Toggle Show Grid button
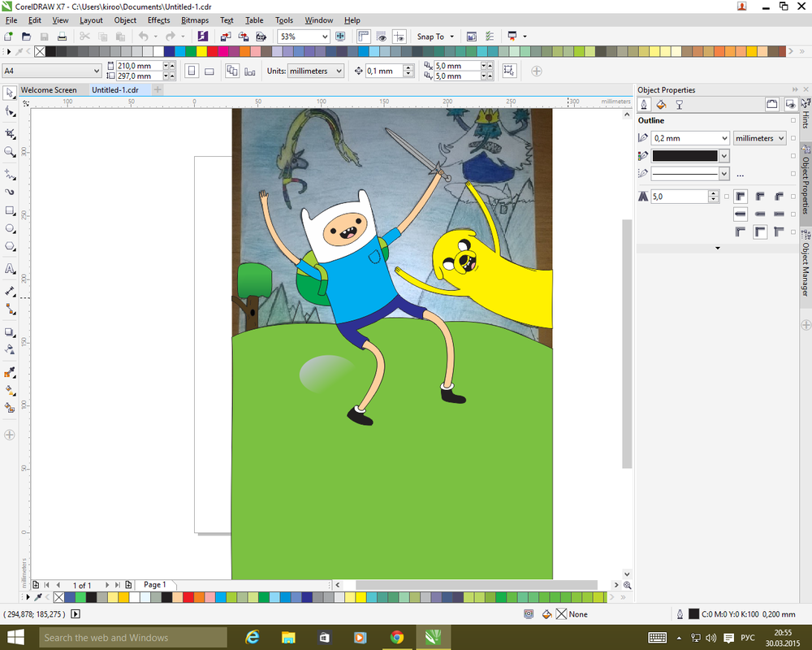This screenshot has height=650, width=812. pos(382,37)
